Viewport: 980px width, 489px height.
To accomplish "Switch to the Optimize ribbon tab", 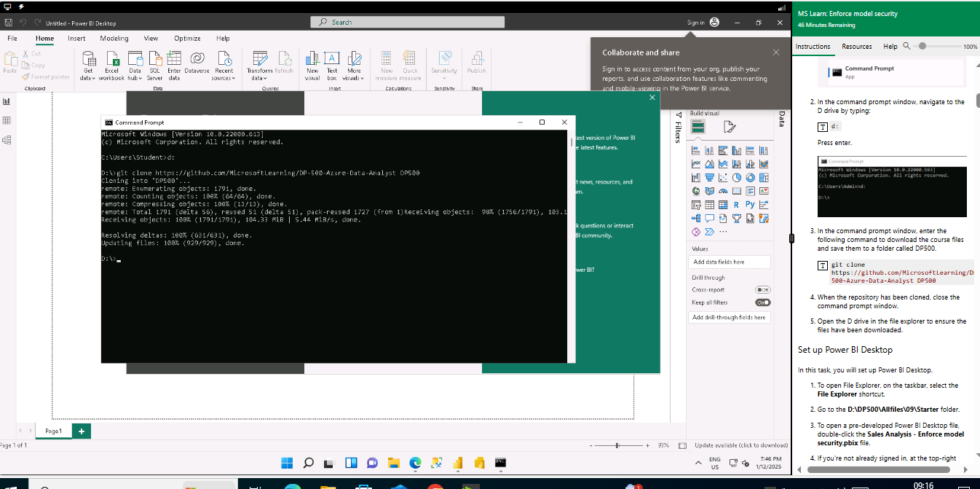I will coord(187,38).
